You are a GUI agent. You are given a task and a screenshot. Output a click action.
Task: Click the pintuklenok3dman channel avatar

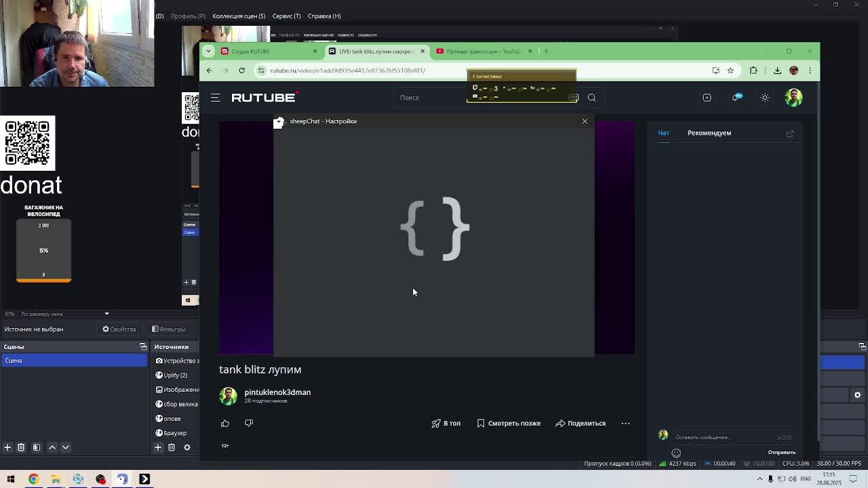229,396
